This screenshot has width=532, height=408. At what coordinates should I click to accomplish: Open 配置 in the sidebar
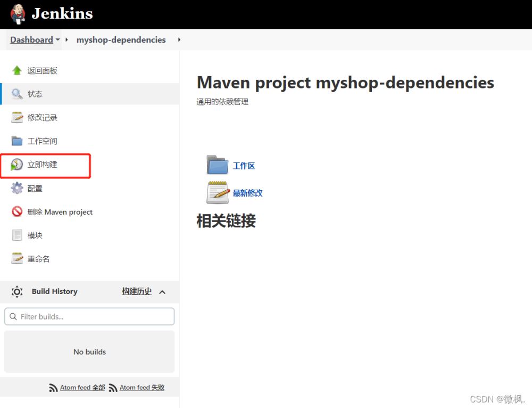click(x=35, y=189)
